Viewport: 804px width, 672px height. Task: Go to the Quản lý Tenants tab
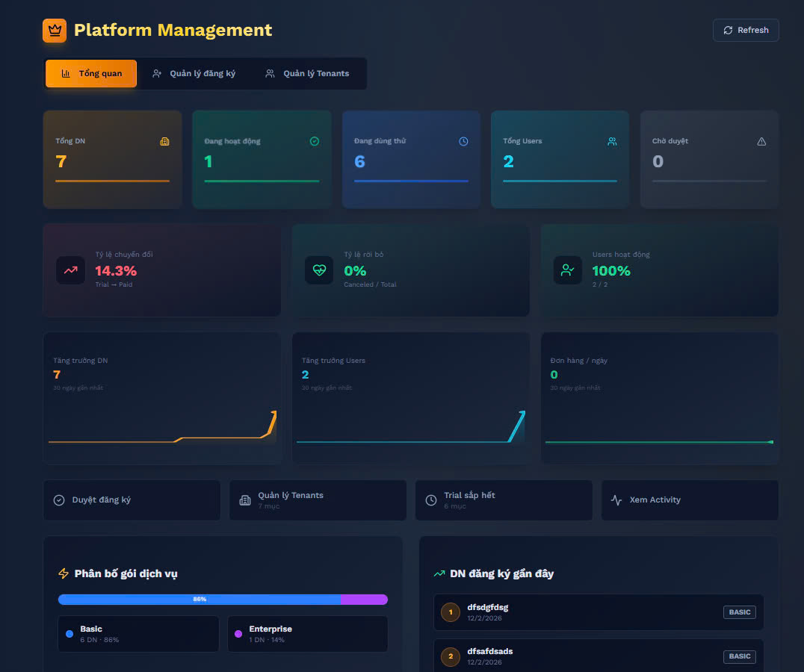(x=307, y=74)
